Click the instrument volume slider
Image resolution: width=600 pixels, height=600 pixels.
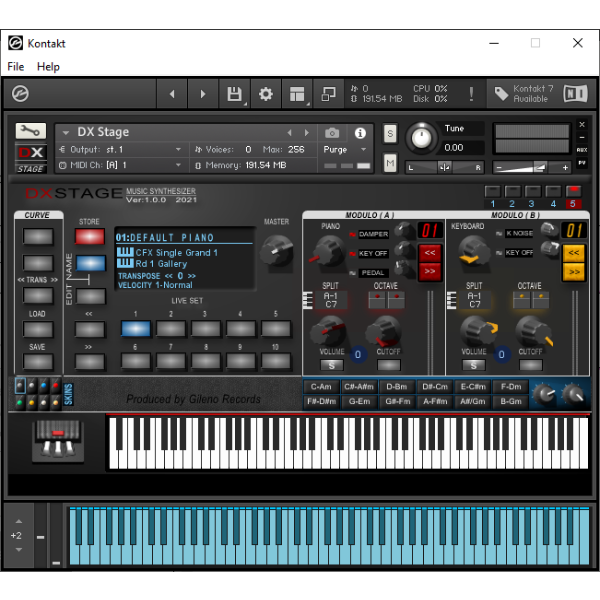tap(532, 167)
